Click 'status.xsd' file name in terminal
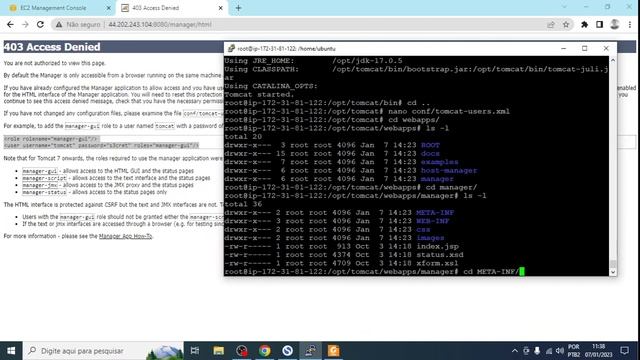This screenshot has height=360, width=640. coord(440,255)
